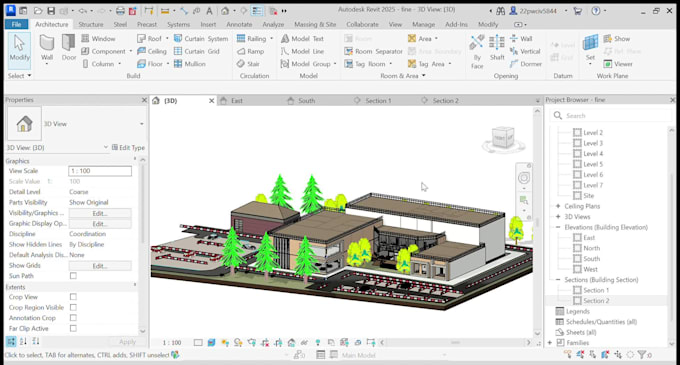680x365 pixels.
Task: Close the {3D} view tab
Action: (x=212, y=101)
